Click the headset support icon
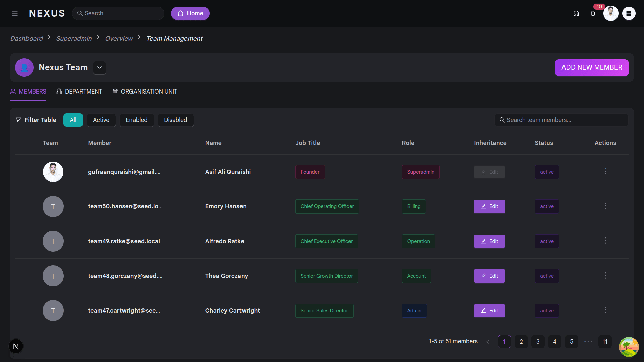Viewport: 644px width, 362px height. (x=576, y=13)
